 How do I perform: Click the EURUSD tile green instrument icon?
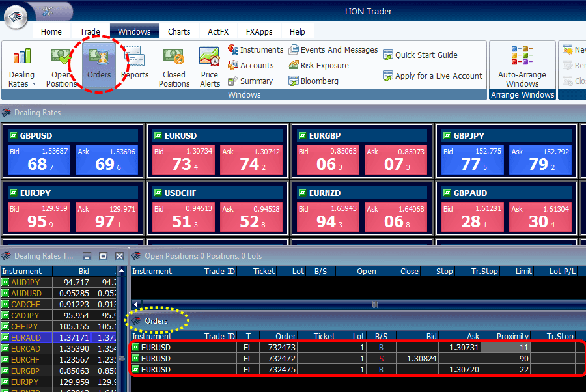(158, 135)
